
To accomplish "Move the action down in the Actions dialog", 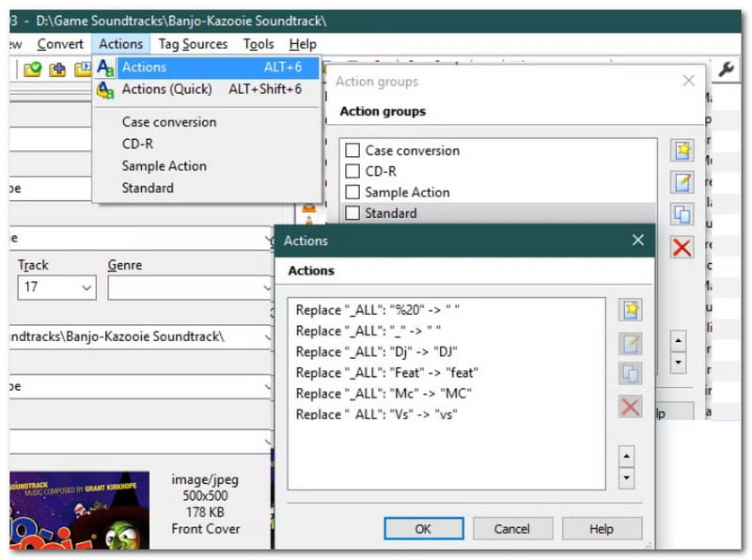I will (x=626, y=478).
